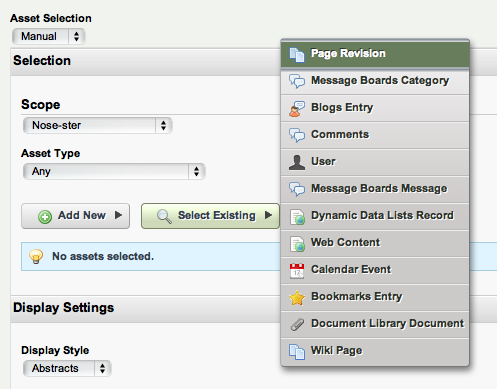Click the Asset Type label
Viewport: 497px width, 389px height.
50,154
